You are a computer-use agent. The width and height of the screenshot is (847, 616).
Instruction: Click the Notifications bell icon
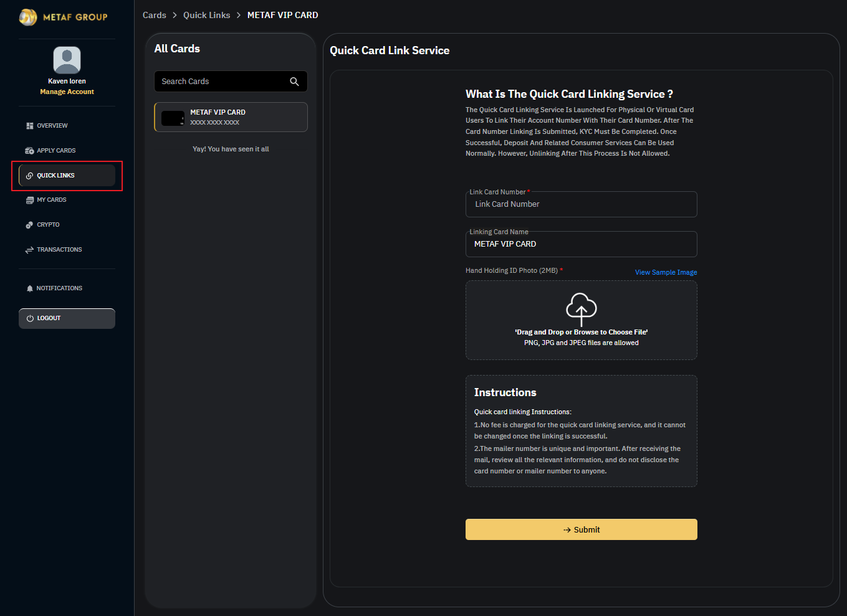(29, 288)
